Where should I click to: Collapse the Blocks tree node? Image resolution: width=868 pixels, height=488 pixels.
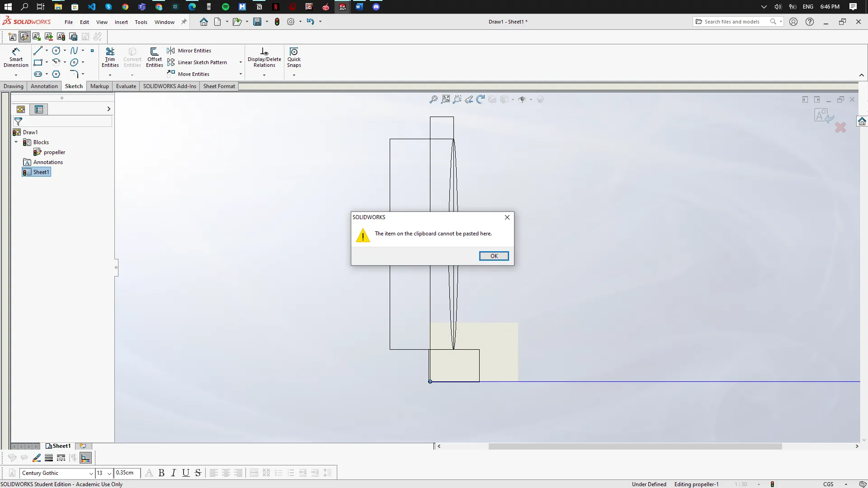(16, 142)
